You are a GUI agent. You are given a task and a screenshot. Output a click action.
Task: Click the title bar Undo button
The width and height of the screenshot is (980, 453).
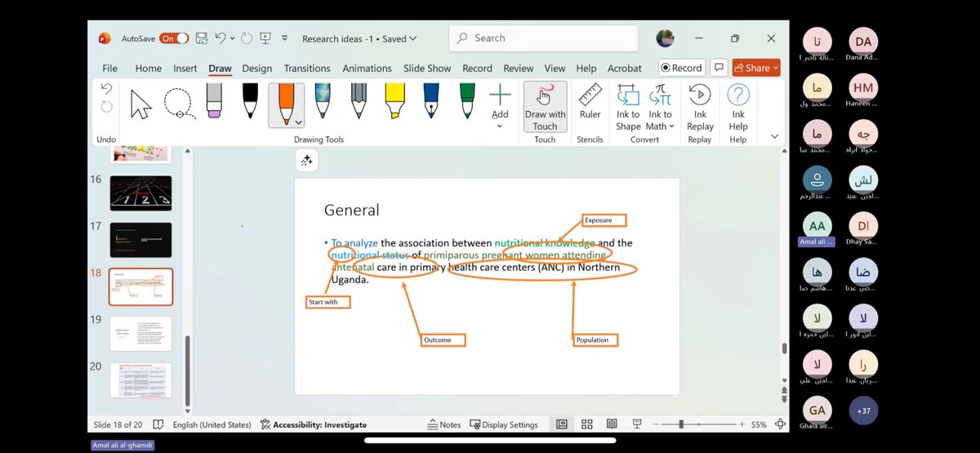point(220,38)
